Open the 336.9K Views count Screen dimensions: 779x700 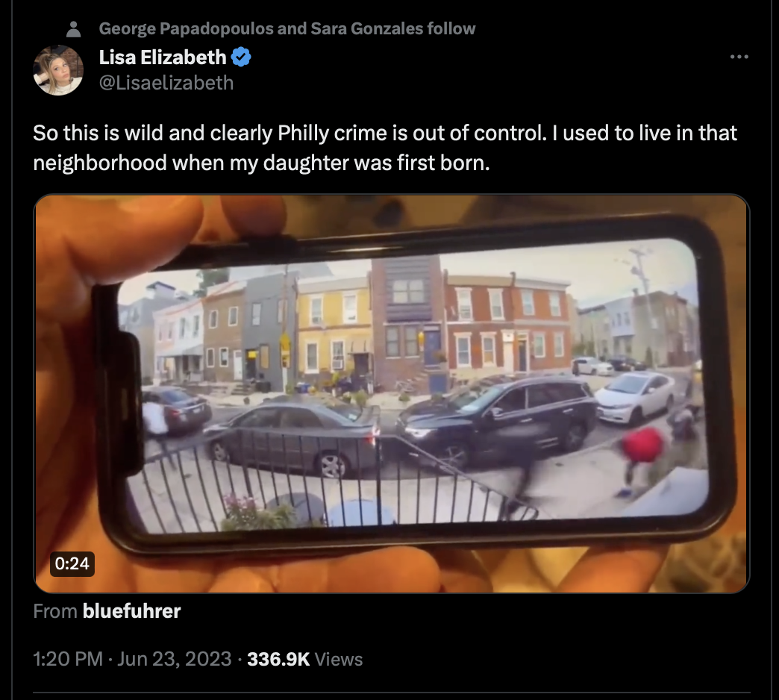[304, 659]
